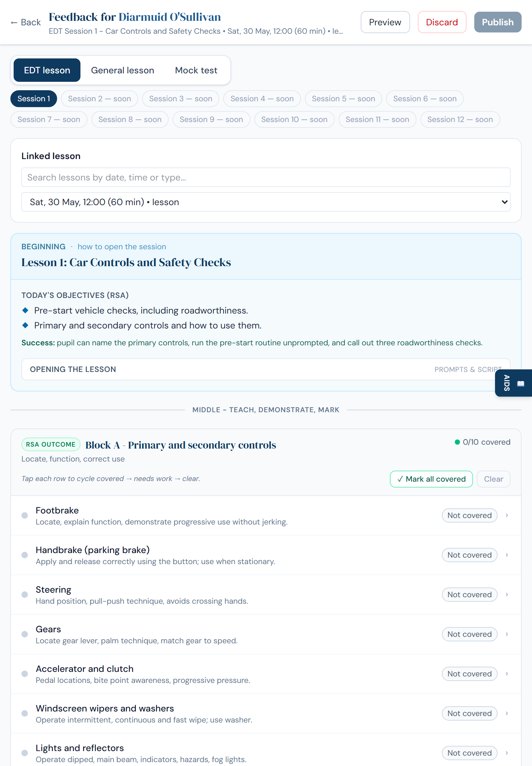Toggle Footbrake Not covered status
Image resolution: width=532 pixels, height=766 pixels.
point(469,515)
